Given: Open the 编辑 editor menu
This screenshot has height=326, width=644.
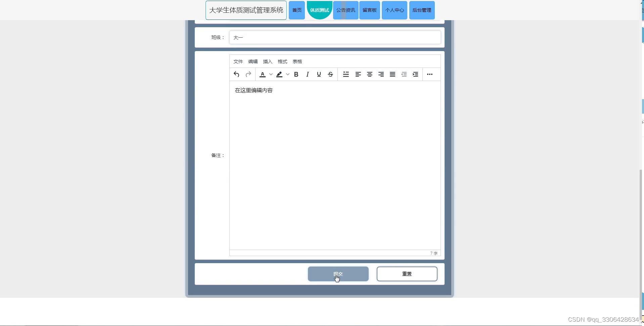Looking at the screenshot, I should [253, 62].
